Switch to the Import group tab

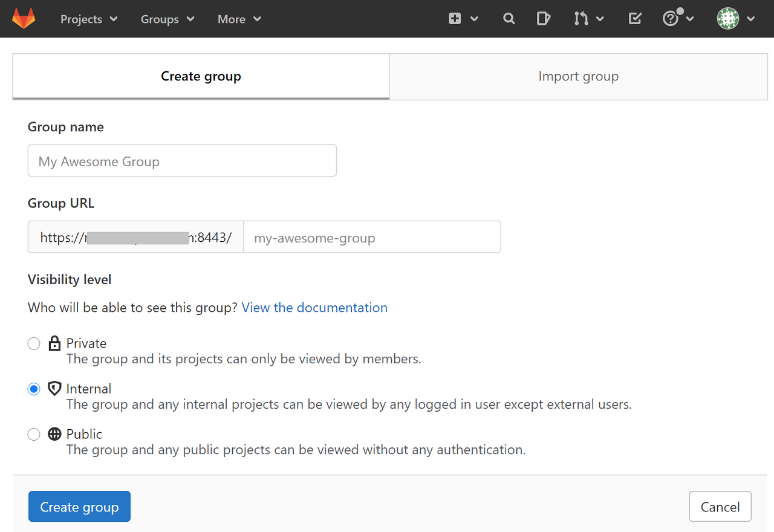click(578, 76)
